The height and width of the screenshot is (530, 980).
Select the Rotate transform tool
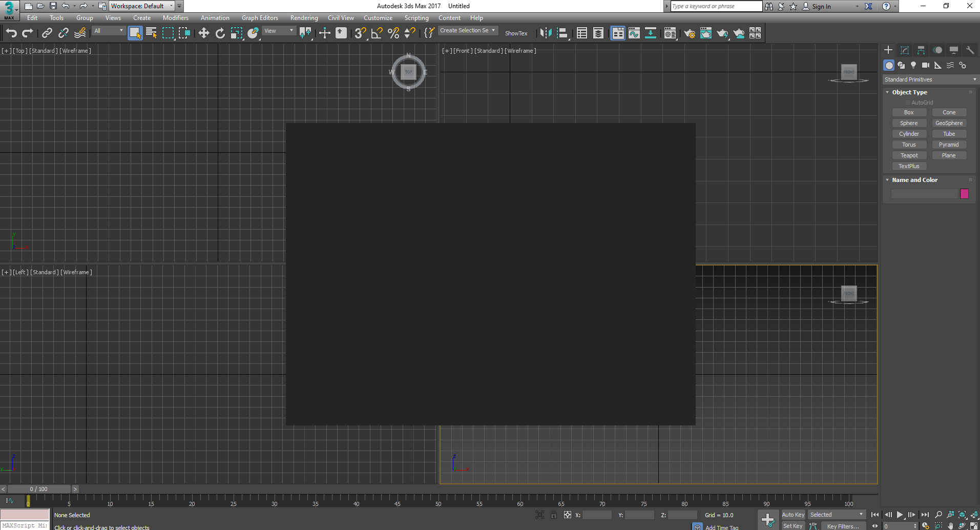tap(220, 33)
